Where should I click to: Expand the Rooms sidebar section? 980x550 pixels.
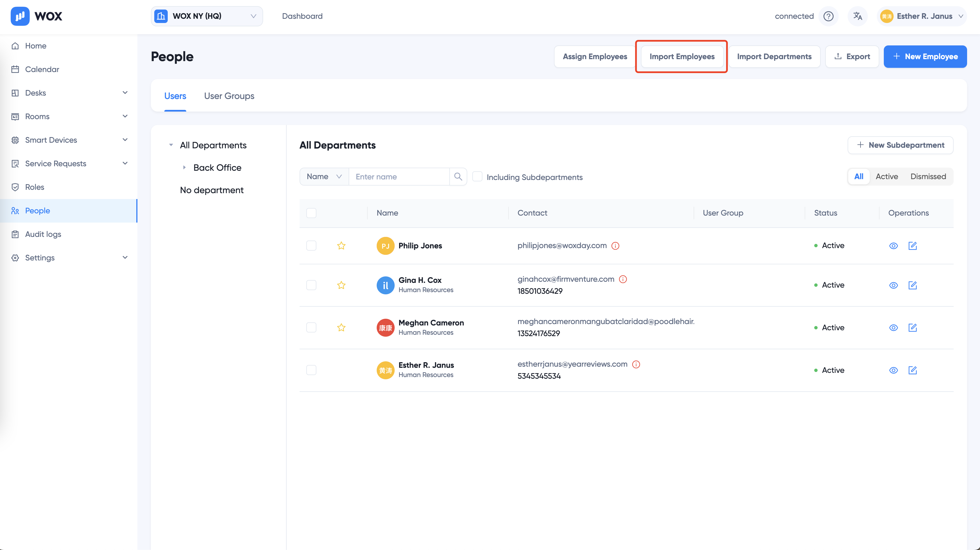(x=125, y=116)
